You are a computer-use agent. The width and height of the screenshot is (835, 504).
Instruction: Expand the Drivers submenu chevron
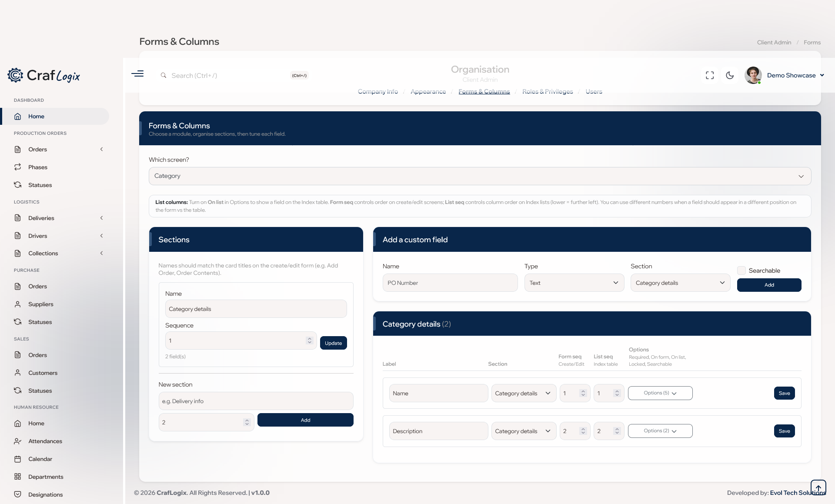(x=102, y=236)
